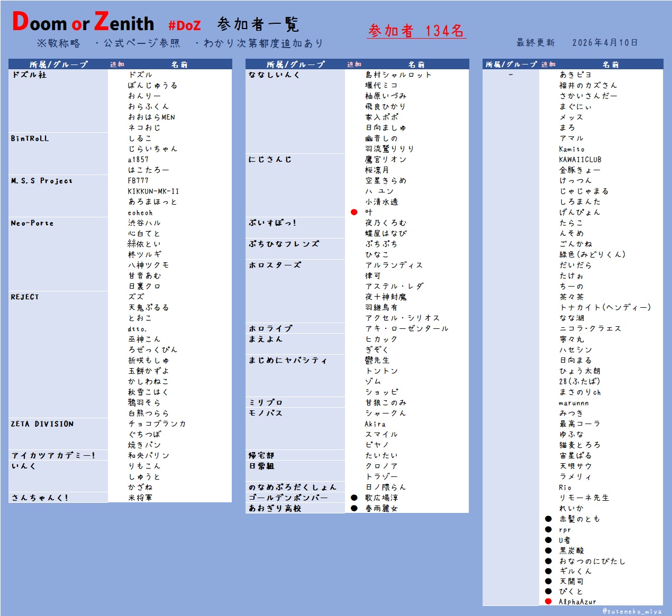Viewport: 672px width, 616px height.
Task: Click the name ドズル
Action: point(140,75)
